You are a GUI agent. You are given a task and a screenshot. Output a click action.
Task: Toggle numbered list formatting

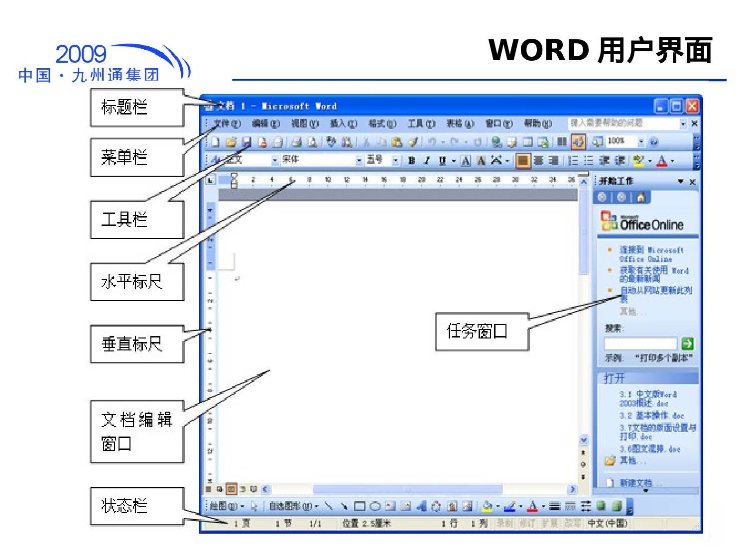coord(574,160)
